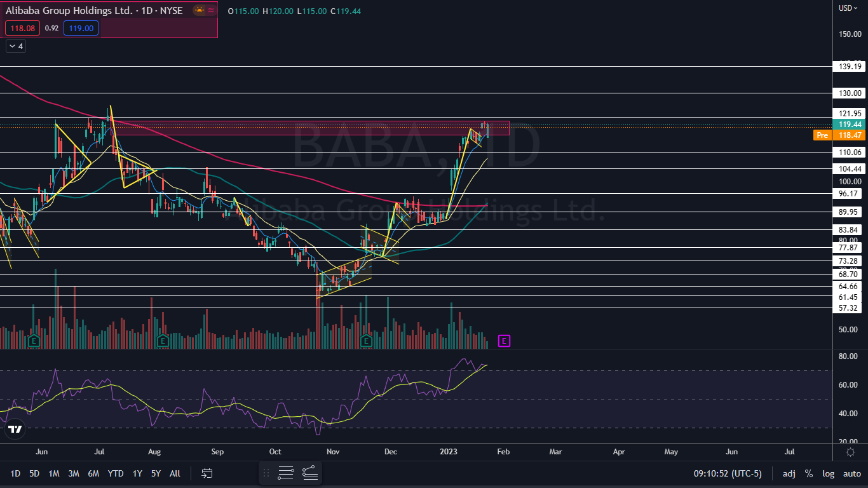Click the pink wavy data-status icon
The image size is (868, 488).
[x=210, y=11]
